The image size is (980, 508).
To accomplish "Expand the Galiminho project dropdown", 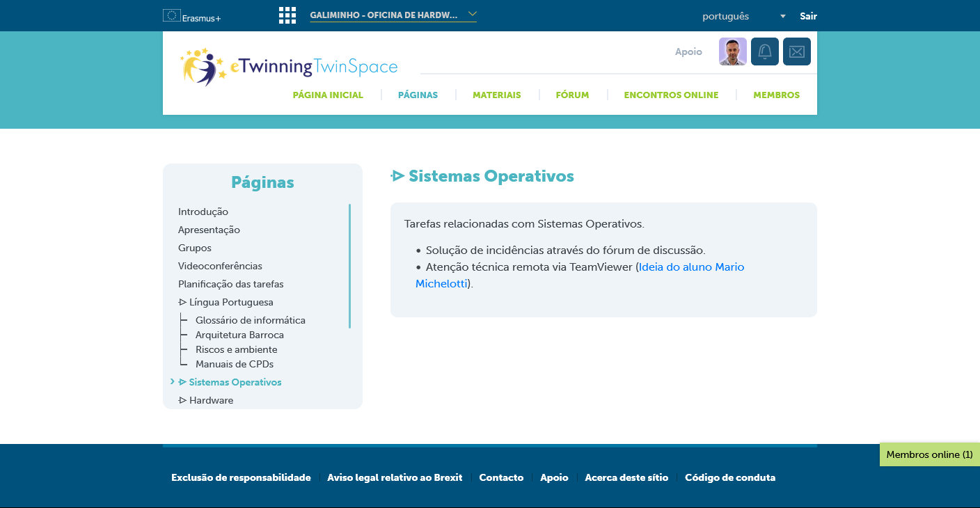I will 393,15.
